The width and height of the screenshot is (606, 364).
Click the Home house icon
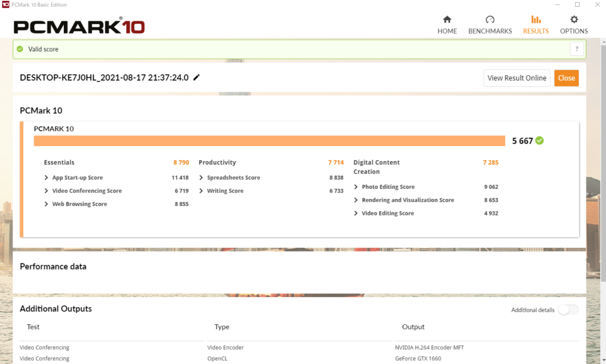pos(447,20)
